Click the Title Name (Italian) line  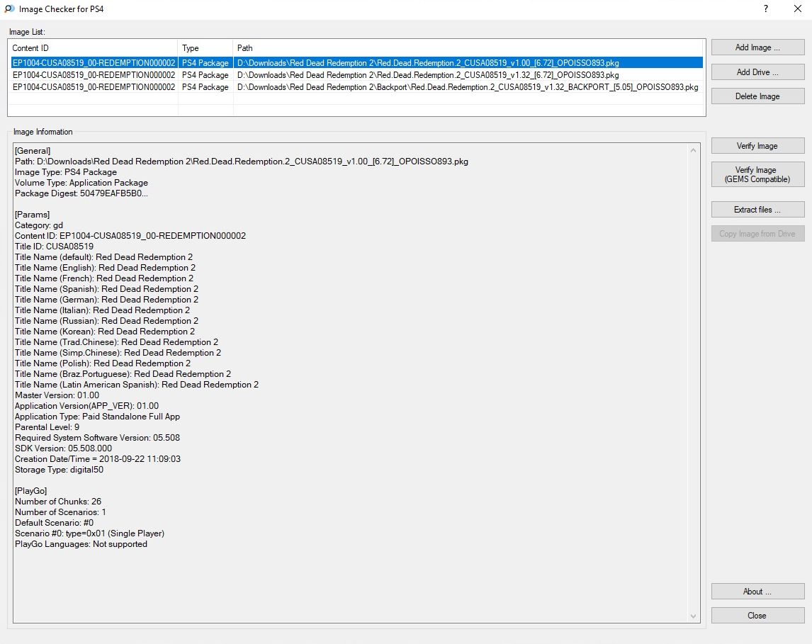pos(103,310)
